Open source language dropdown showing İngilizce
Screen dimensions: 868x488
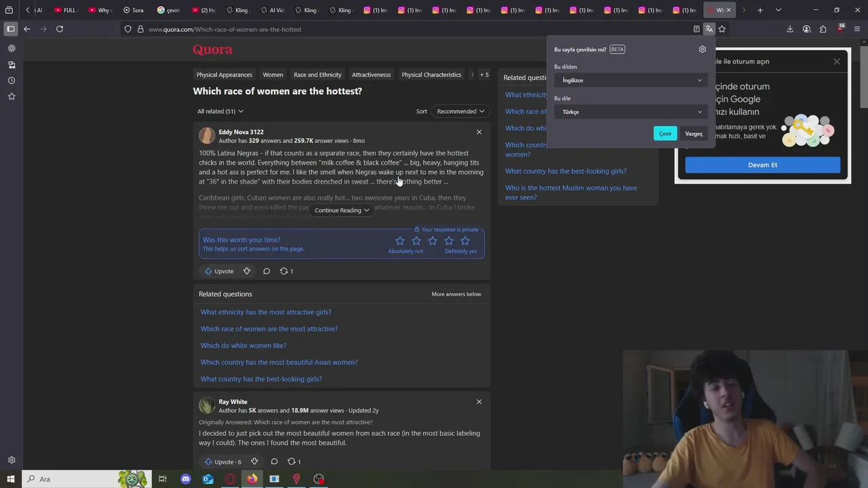point(631,80)
